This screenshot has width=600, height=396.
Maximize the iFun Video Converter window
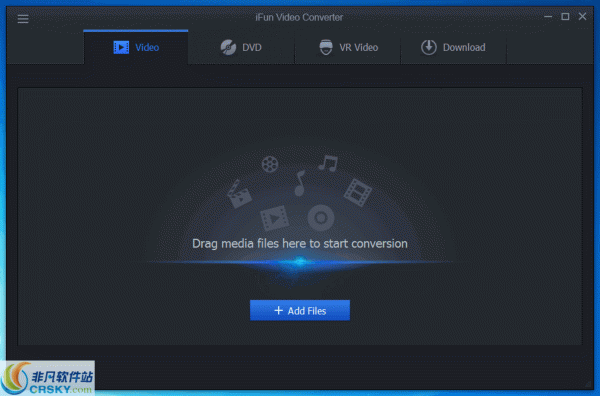(x=565, y=16)
